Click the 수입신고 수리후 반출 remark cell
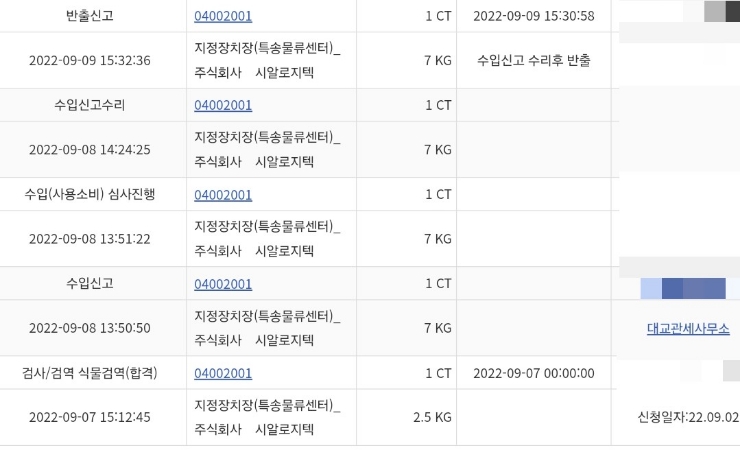This screenshot has height=450, width=740. [x=534, y=60]
